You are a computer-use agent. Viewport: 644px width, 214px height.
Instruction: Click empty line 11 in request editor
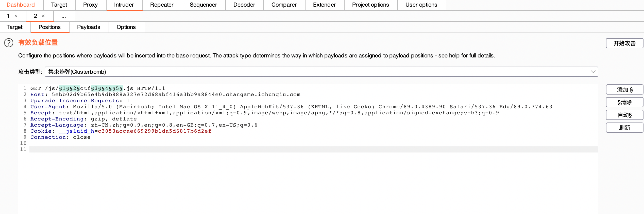click(304, 149)
